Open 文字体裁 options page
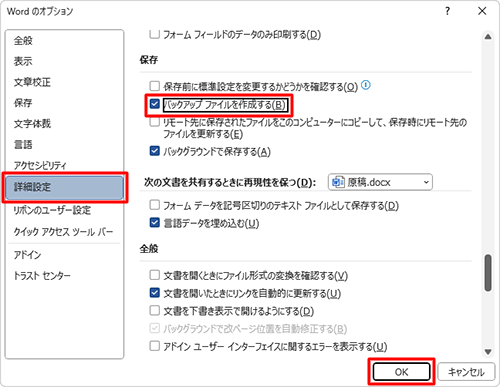The width and height of the screenshot is (500, 387). coord(64,124)
